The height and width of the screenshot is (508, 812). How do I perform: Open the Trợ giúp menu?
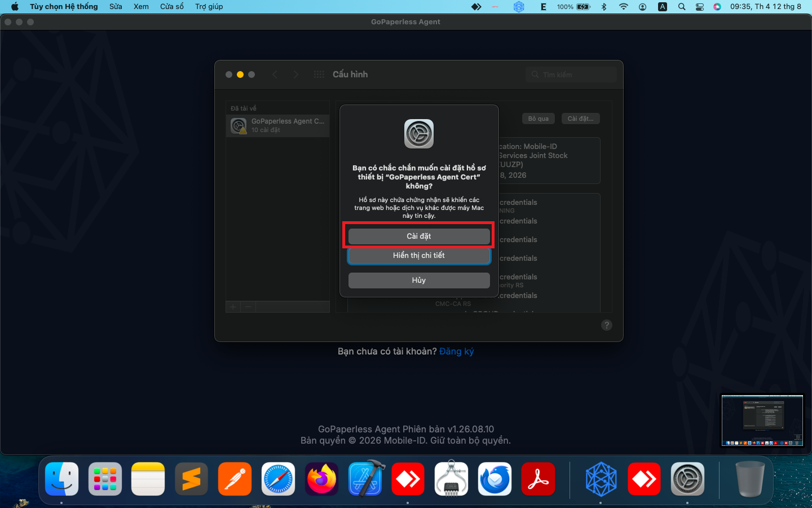209,7
